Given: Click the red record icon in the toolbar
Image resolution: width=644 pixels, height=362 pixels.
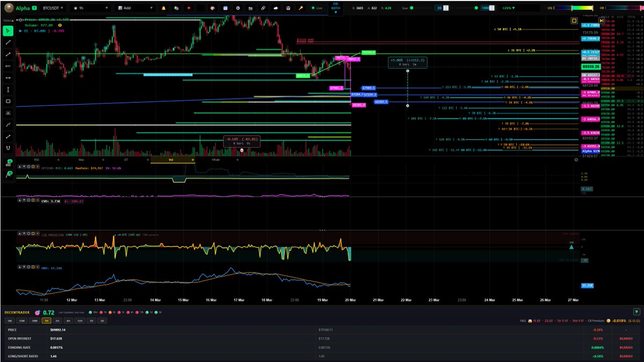Looking at the screenshot, I should pyautogui.click(x=188, y=8).
